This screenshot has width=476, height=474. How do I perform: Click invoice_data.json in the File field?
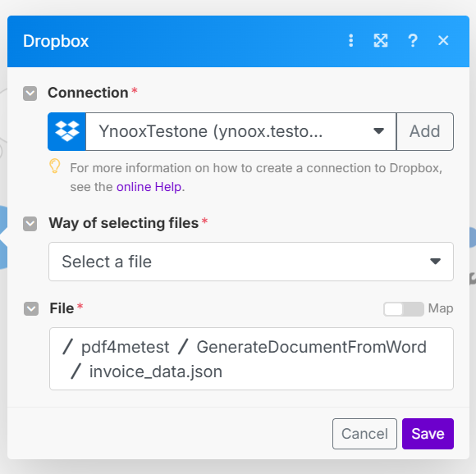[156, 371]
